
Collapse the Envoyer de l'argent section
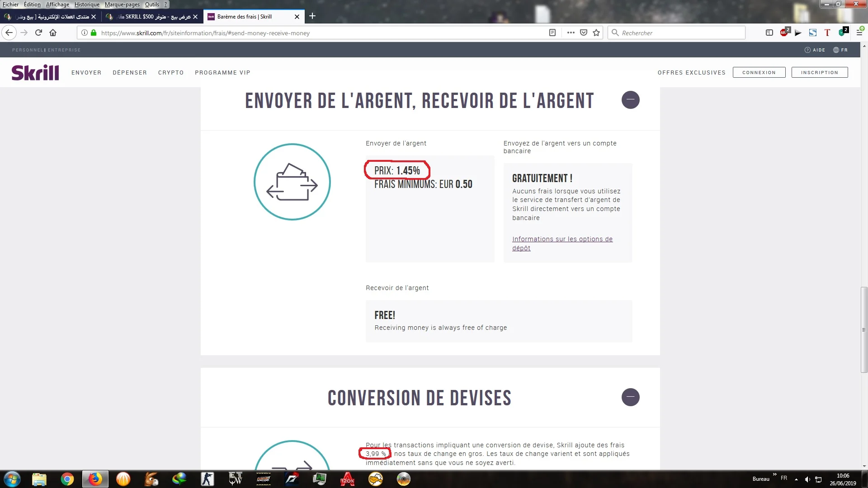pos(630,100)
